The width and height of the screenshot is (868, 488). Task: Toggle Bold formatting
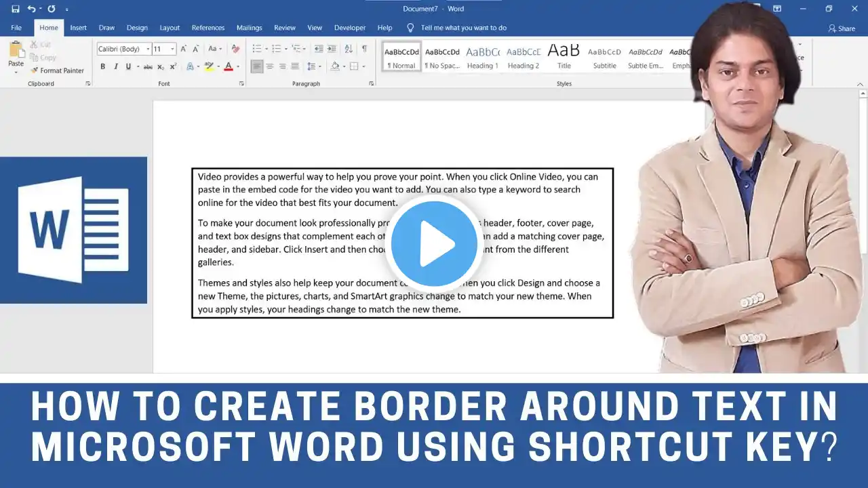pos(103,66)
